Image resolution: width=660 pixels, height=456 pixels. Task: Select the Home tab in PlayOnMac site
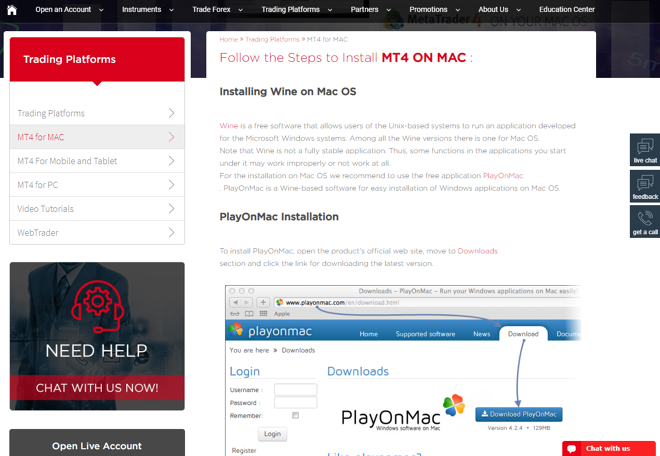(x=368, y=334)
